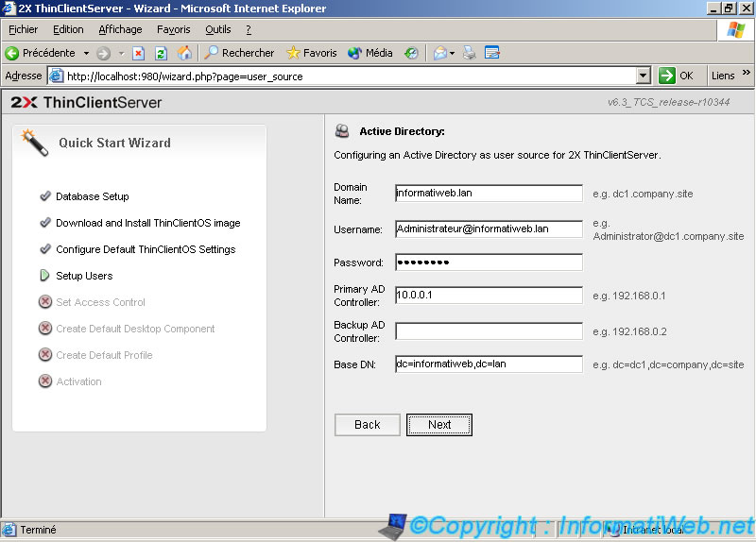Screen dimensions: 756x542
Task: Select the Database Setup wizard step
Action: pos(92,196)
